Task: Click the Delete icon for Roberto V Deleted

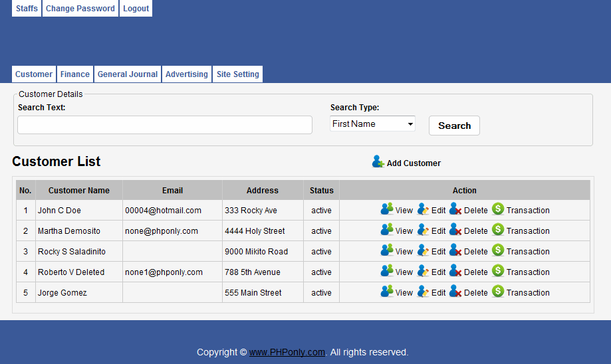Action: click(455, 271)
